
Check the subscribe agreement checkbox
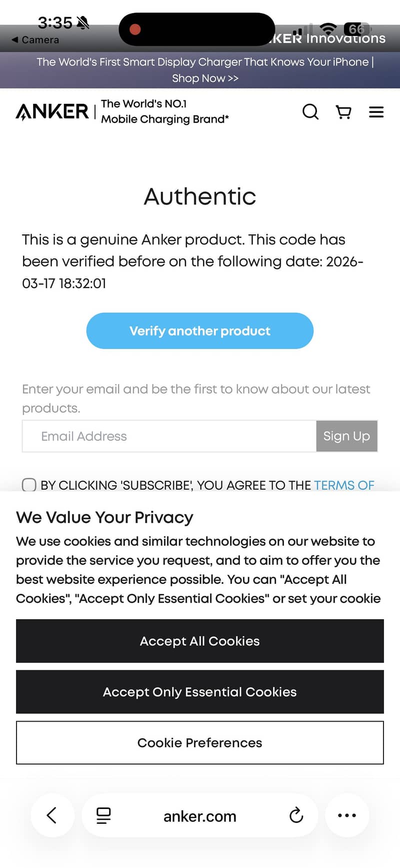pyautogui.click(x=29, y=484)
